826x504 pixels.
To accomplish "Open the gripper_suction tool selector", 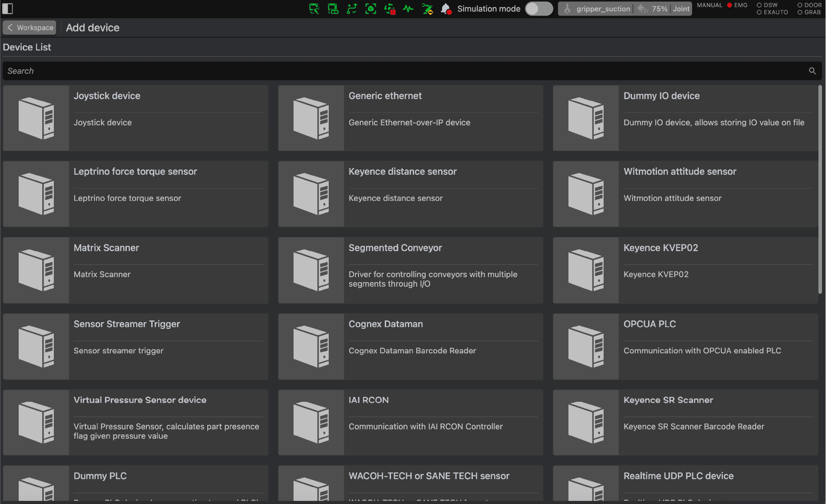I will pos(597,9).
